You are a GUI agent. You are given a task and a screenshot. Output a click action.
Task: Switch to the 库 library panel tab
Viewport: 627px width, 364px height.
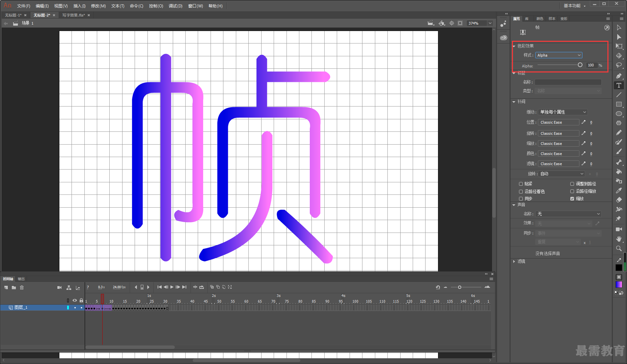pyautogui.click(x=527, y=19)
